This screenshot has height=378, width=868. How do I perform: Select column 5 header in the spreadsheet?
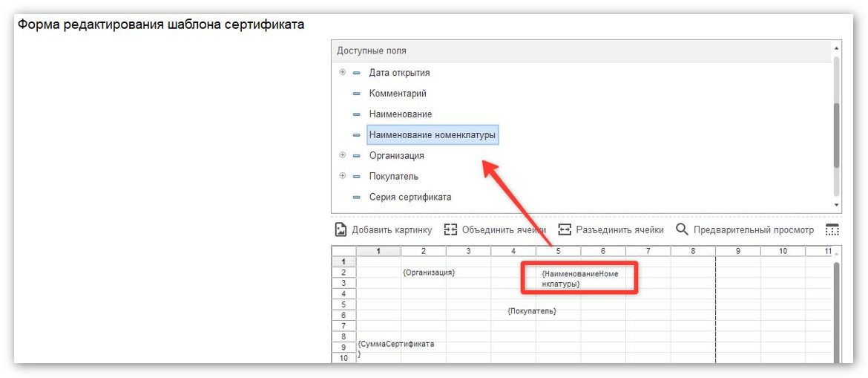(x=558, y=251)
